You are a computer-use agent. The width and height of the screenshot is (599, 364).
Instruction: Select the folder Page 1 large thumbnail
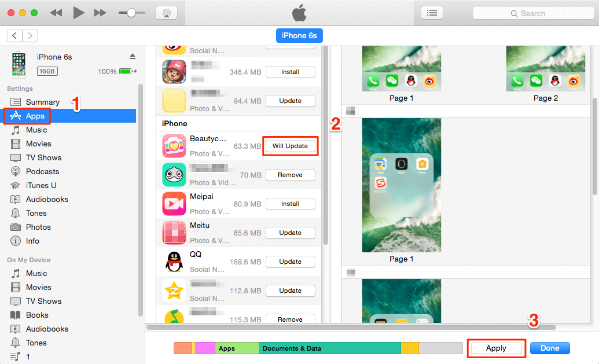coord(402,185)
